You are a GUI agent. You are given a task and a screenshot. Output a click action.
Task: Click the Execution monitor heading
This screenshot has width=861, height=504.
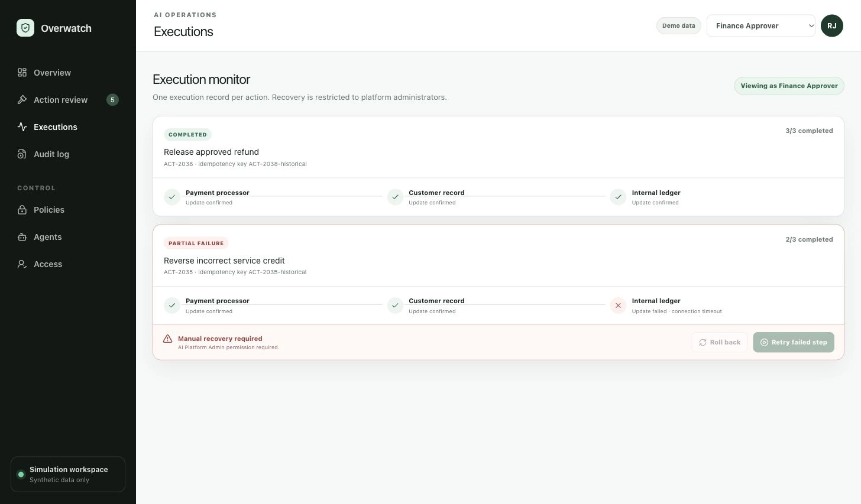point(201,79)
